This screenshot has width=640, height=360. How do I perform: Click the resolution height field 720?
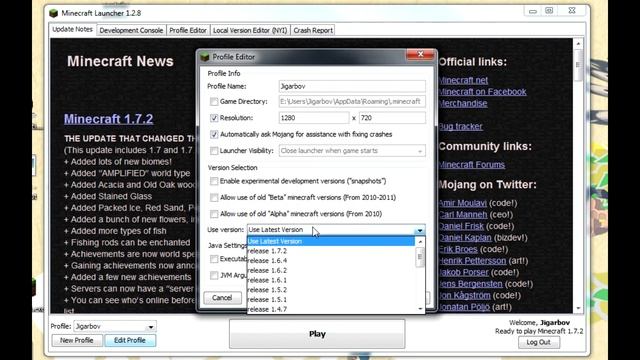392,118
